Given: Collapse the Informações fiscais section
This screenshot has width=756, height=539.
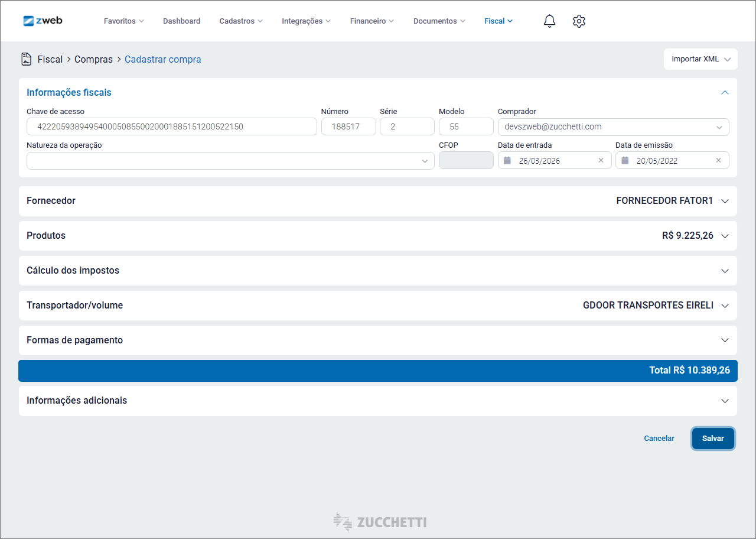Looking at the screenshot, I should 725,93.
